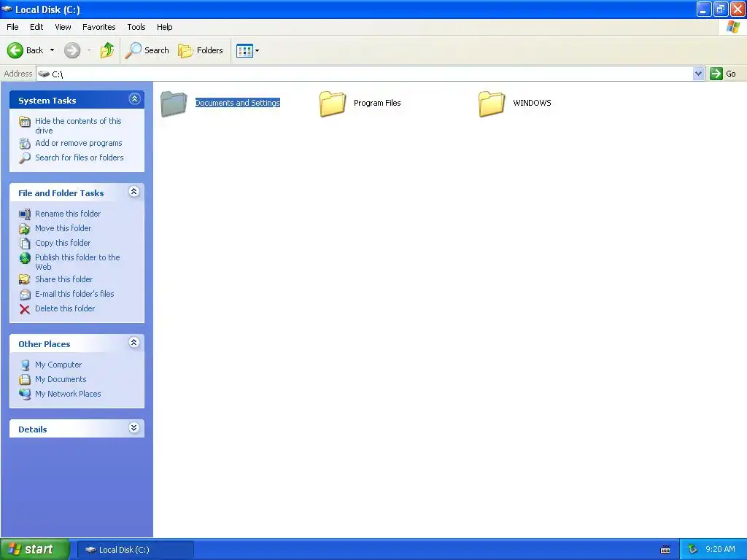Click the My Documents folder icon
Image resolution: width=747 pixels, height=560 pixels.
point(25,379)
